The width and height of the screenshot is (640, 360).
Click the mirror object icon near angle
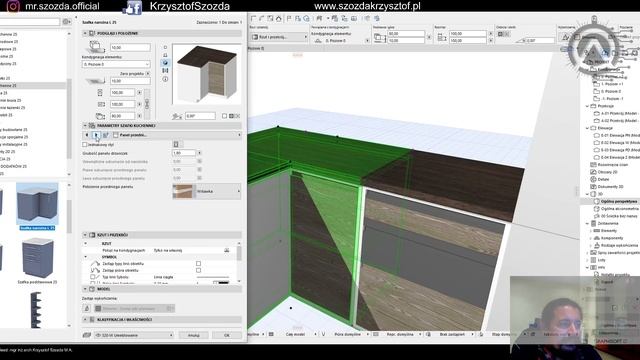pyautogui.click(x=235, y=116)
